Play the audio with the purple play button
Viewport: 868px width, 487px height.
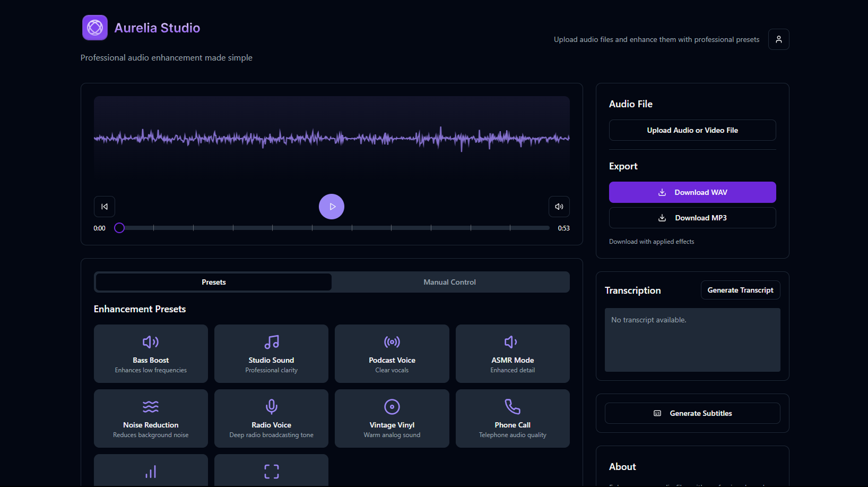332,207
